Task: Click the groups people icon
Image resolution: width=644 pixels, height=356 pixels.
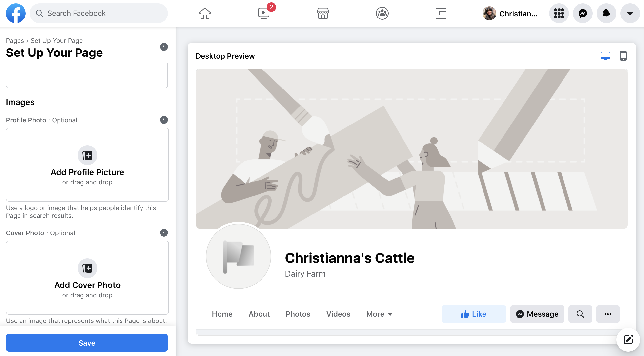Action: (382, 13)
